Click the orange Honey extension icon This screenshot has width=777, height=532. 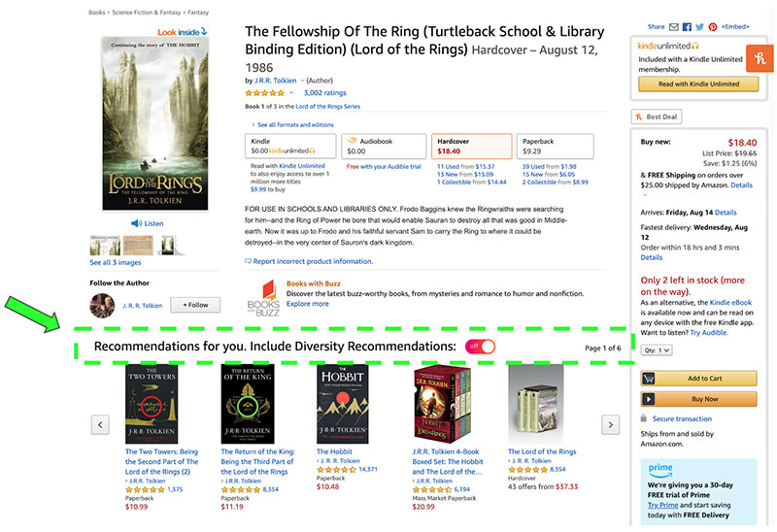click(x=758, y=60)
